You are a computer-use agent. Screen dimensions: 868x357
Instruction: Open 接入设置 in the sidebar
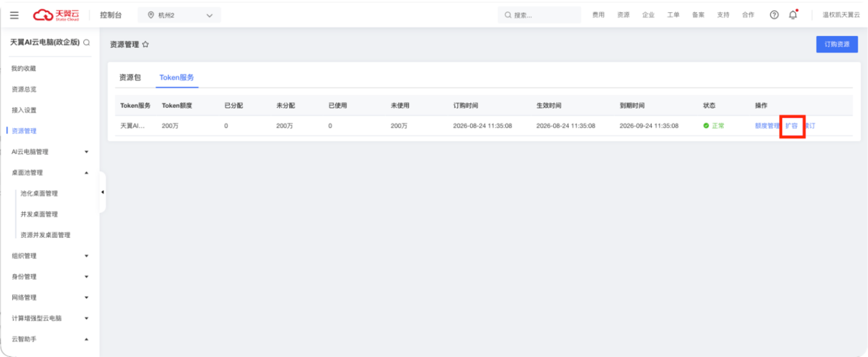24,110
